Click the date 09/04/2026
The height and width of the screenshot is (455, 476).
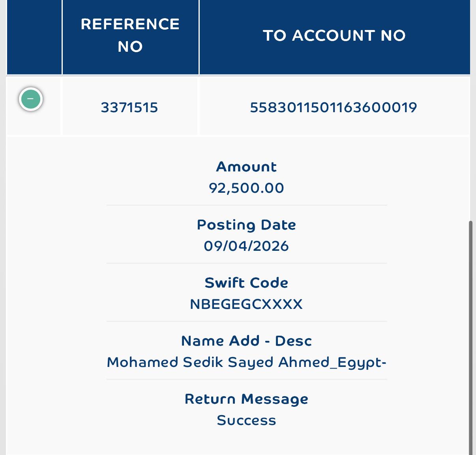click(246, 246)
